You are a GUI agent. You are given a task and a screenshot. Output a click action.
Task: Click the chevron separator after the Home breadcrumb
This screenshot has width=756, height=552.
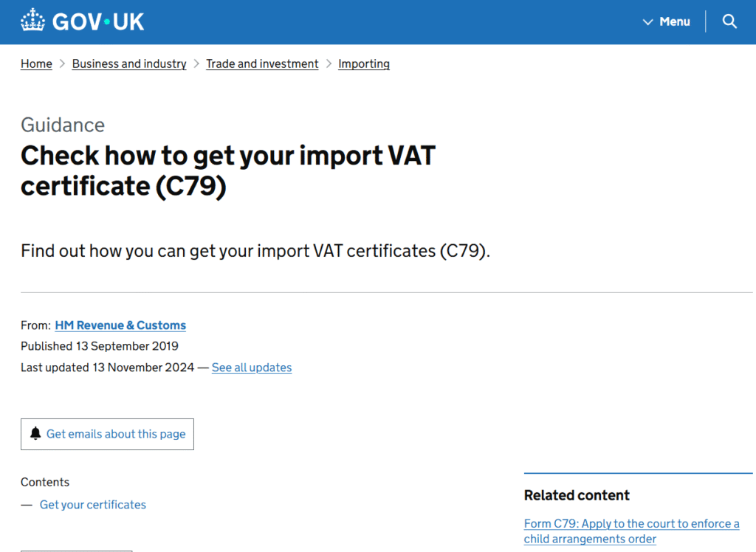pos(62,64)
